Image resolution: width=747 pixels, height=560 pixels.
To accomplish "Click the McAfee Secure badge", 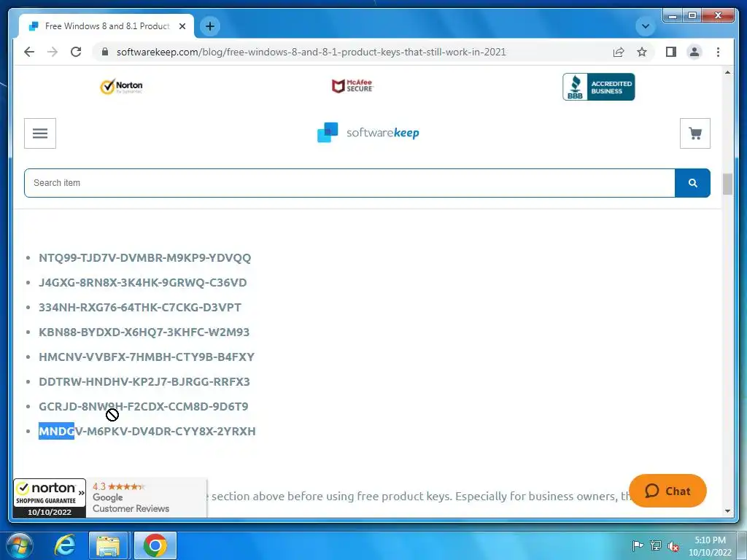I will coord(353,86).
